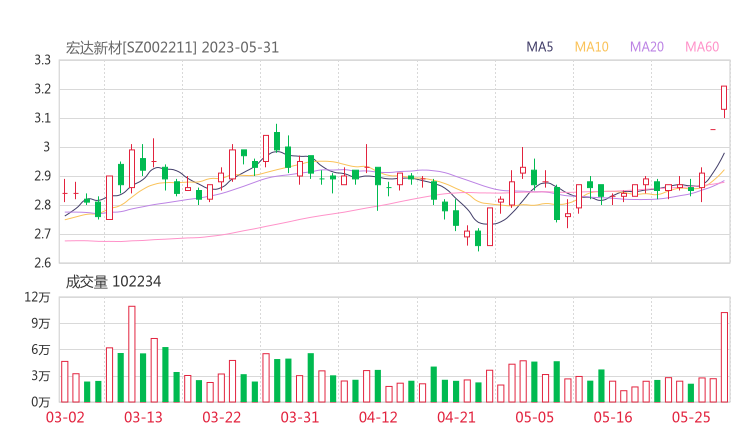Viewport: 740px width, 440px height.
Task: Select the small red dash candlestick near 3.06
Action: pyautogui.click(x=713, y=129)
